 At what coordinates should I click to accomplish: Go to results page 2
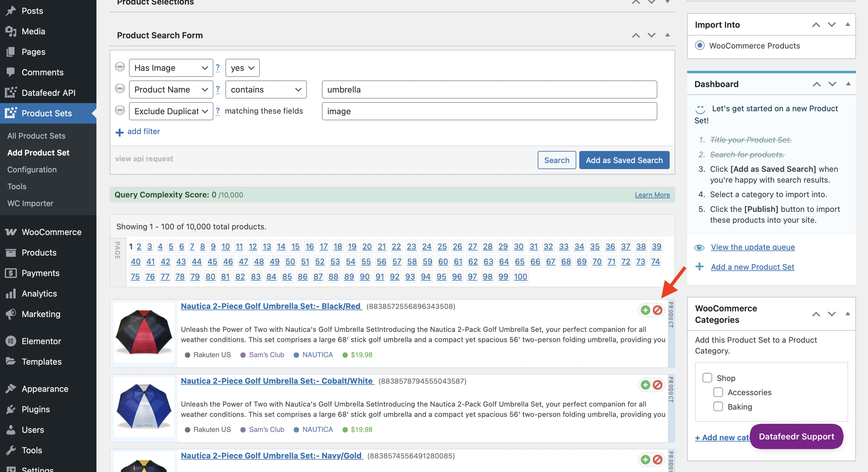click(139, 247)
